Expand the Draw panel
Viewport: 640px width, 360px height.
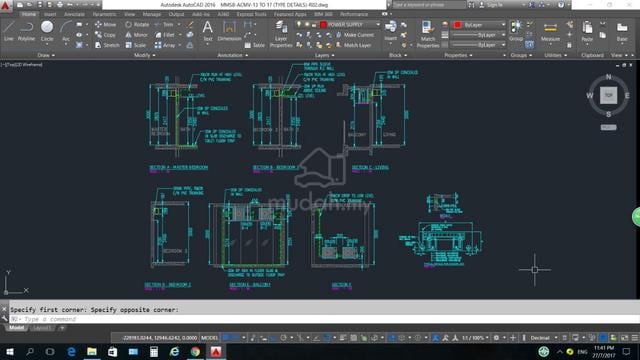tap(46, 55)
